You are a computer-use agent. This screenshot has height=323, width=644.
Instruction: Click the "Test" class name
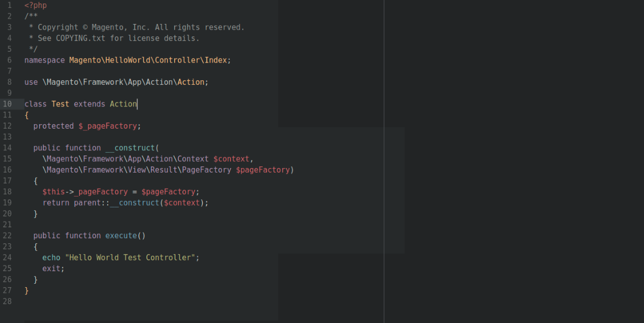[x=60, y=104]
